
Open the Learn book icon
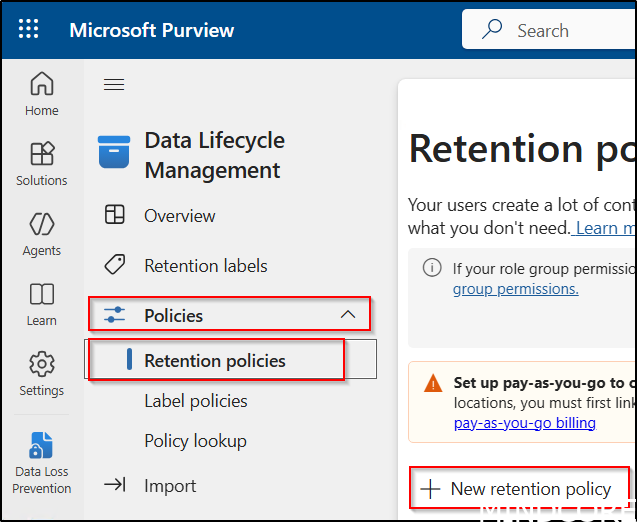coord(42,295)
